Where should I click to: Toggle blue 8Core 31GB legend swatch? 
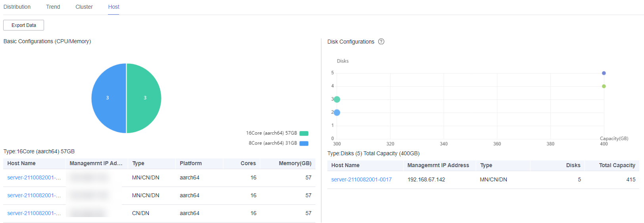tap(304, 143)
